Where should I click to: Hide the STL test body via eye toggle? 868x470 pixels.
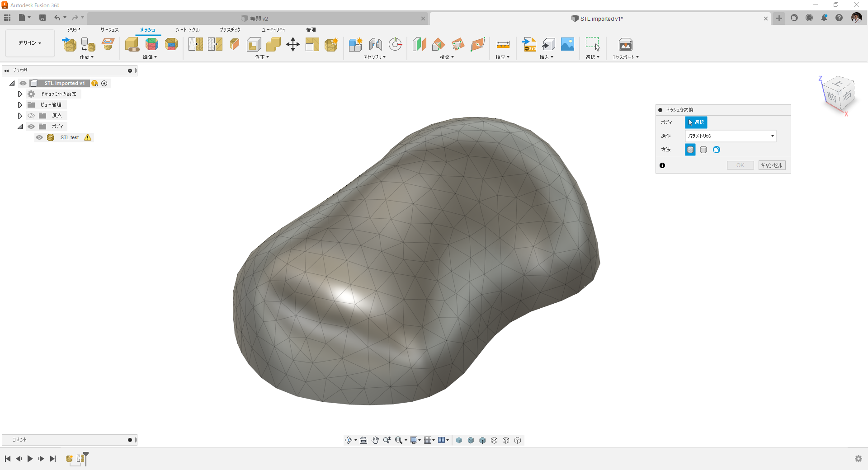click(39, 137)
